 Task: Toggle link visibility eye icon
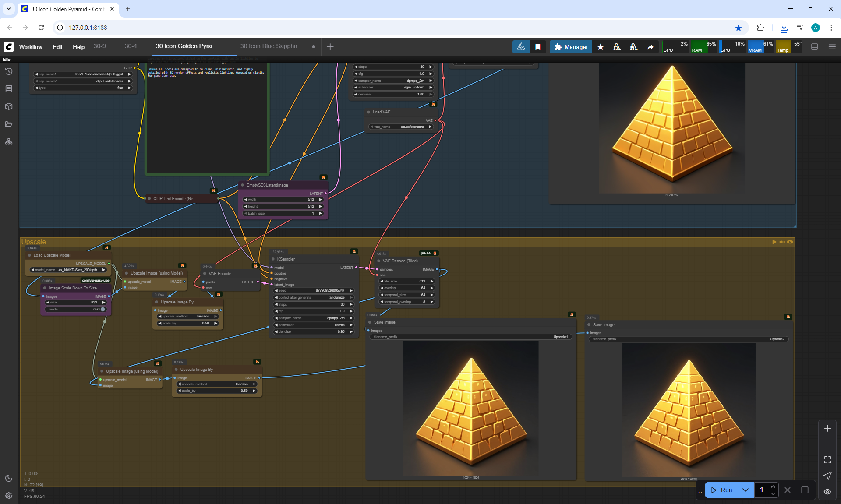coord(827,491)
